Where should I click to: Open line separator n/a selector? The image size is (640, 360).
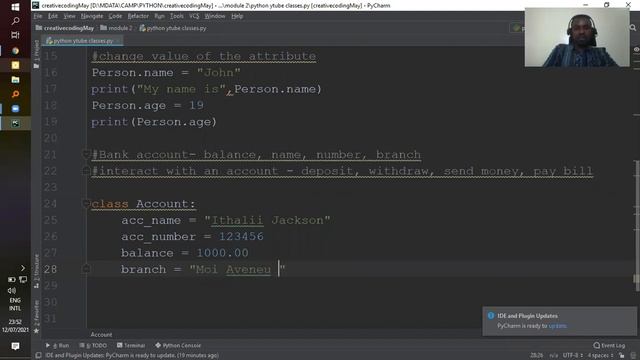[553, 356]
